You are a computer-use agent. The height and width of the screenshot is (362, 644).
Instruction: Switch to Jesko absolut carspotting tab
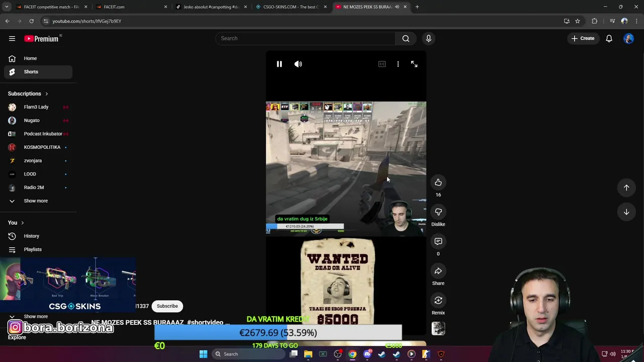(x=210, y=7)
